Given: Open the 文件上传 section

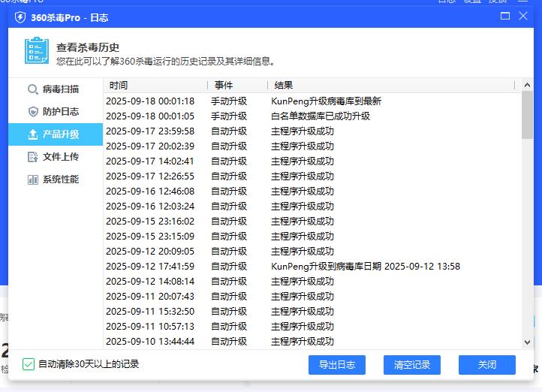Looking at the screenshot, I should point(56,157).
